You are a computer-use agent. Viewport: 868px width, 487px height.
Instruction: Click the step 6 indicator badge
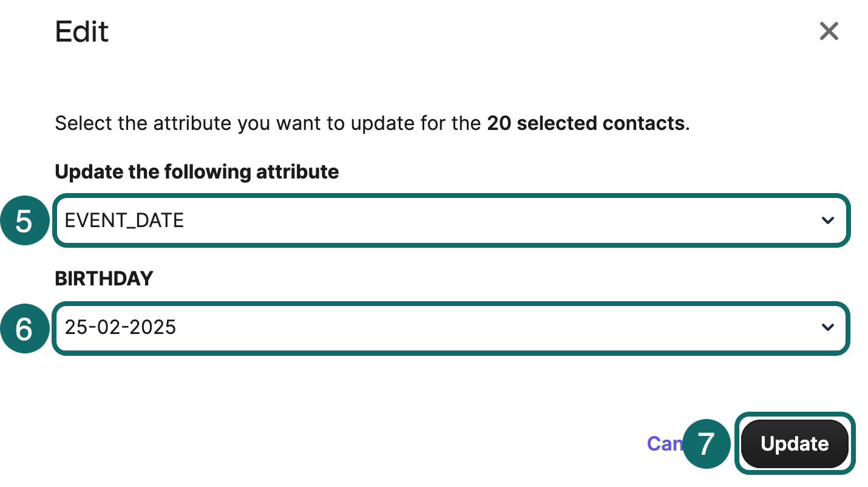(25, 328)
